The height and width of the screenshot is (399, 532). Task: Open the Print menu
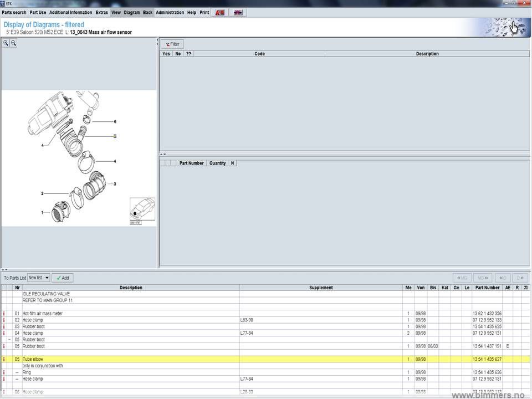204,13
